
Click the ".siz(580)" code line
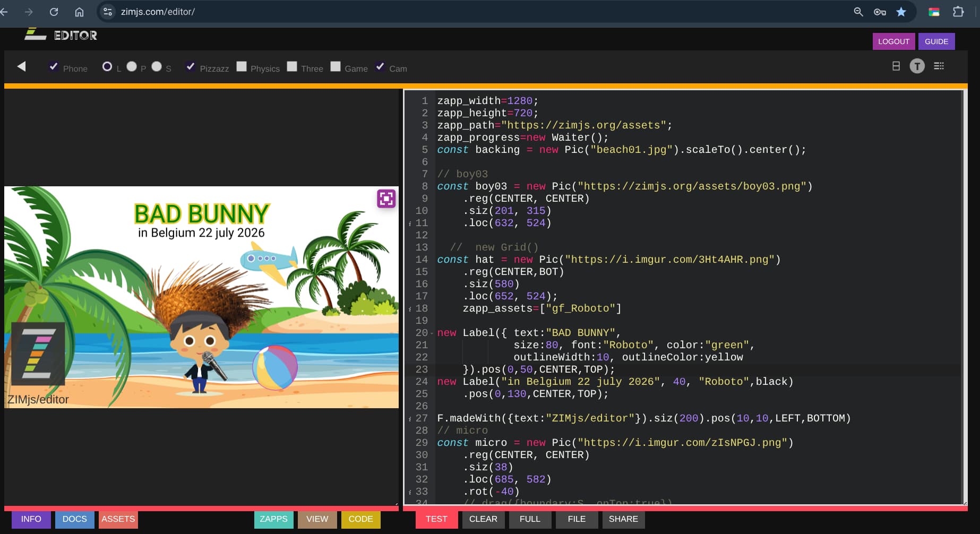point(491,284)
